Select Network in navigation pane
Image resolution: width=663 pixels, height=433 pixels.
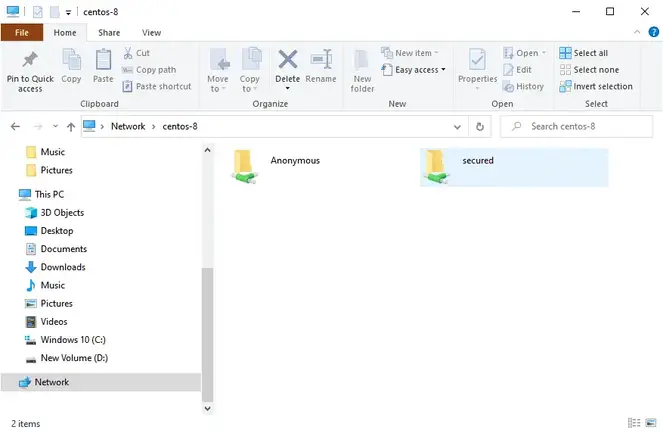click(101, 382)
